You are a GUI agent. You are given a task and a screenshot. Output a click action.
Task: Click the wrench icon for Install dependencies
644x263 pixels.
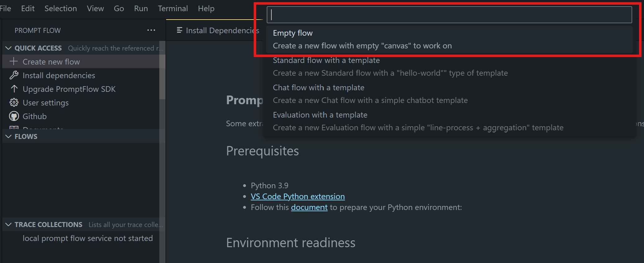point(14,75)
